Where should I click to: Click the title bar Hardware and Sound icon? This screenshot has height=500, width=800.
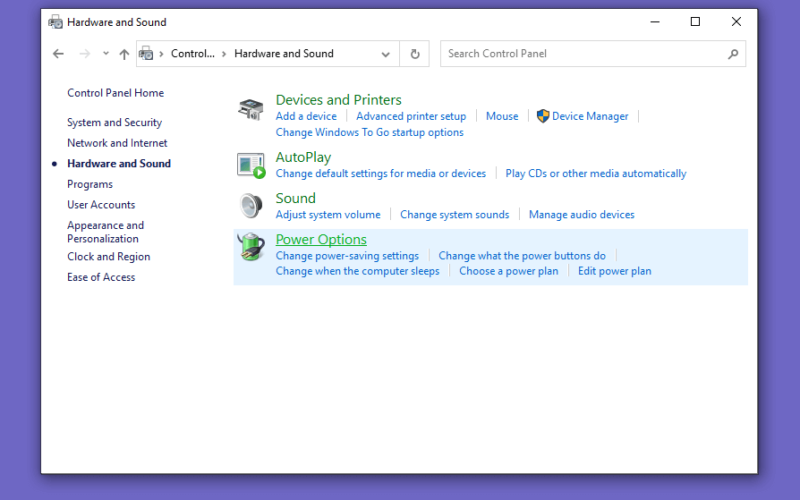(x=55, y=22)
